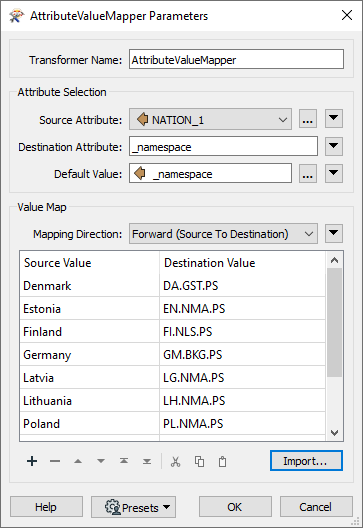Select Finland source value cell
The width and height of the screenshot is (363, 528).
coord(89,332)
